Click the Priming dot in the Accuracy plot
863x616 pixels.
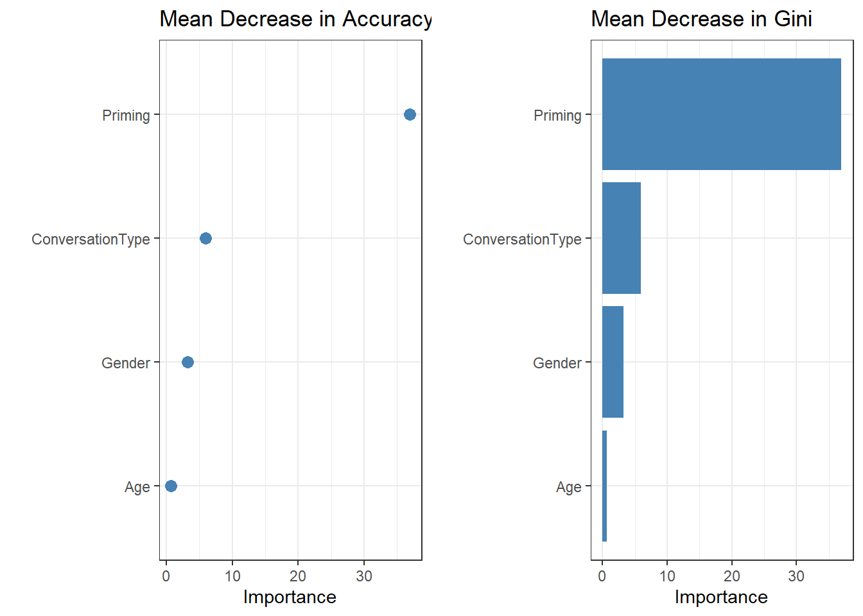[410, 114]
